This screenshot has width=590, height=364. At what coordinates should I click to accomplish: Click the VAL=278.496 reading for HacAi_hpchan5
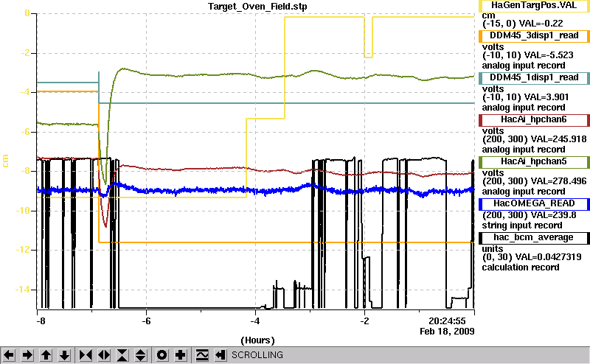[558, 181]
